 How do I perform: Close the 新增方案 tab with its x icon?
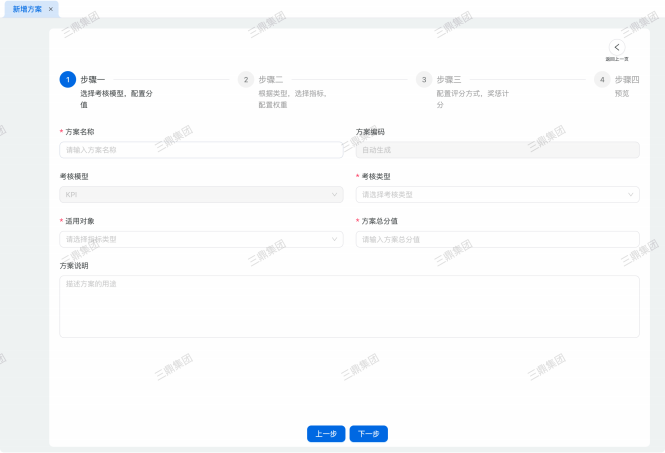[x=51, y=9]
